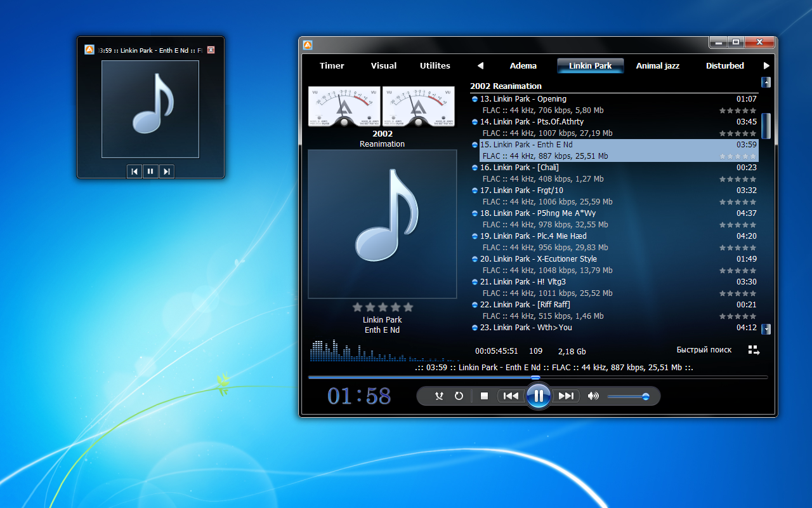
Task: Open the playlist menu icon beside quick search
Action: [754, 350]
